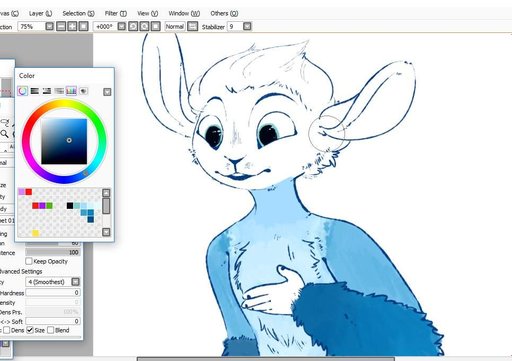The width and height of the screenshot is (512, 361).
Task: Uncheck the Size pressure checkbox
Action: (30, 330)
